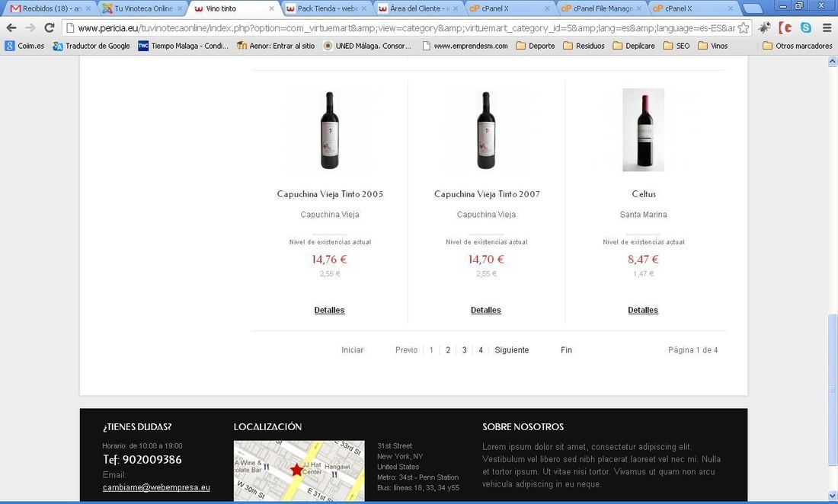Open Detalles for Capuchina Vieja Tinto 2005

(x=329, y=310)
